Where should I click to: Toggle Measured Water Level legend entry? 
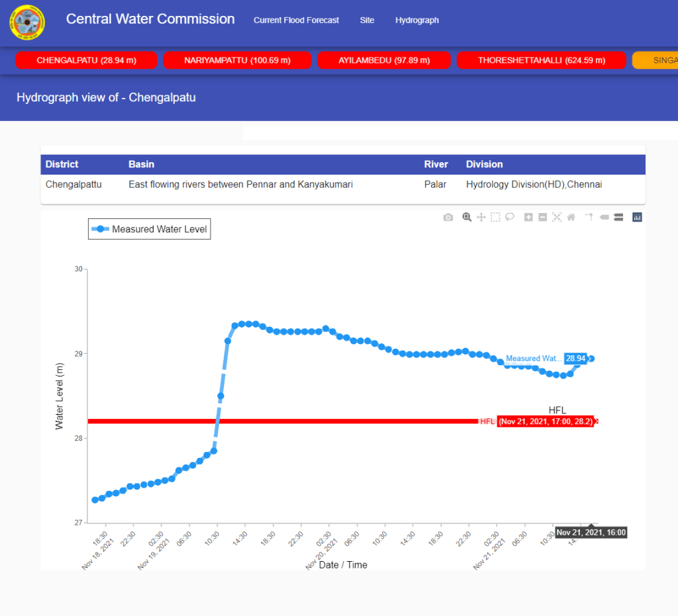pos(150,230)
